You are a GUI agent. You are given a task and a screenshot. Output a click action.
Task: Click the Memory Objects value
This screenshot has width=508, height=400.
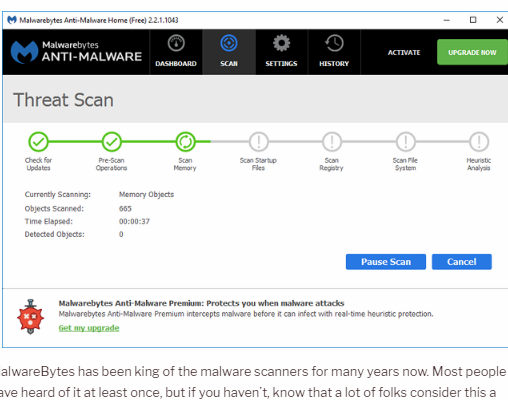click(x=146, y=194)
